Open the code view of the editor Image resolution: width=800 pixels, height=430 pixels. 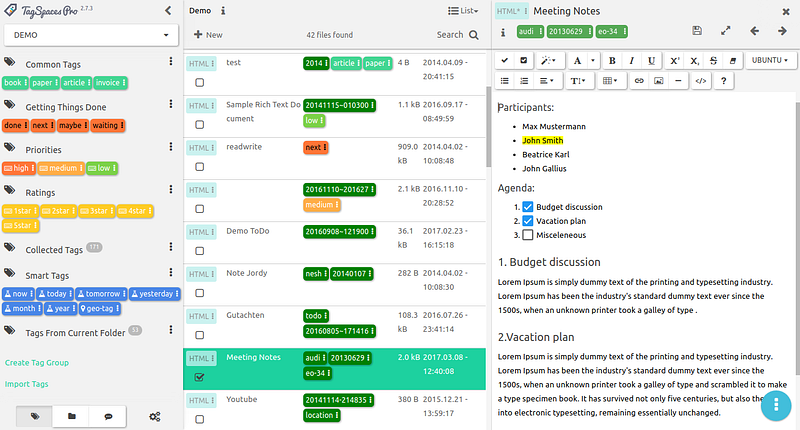700,80
